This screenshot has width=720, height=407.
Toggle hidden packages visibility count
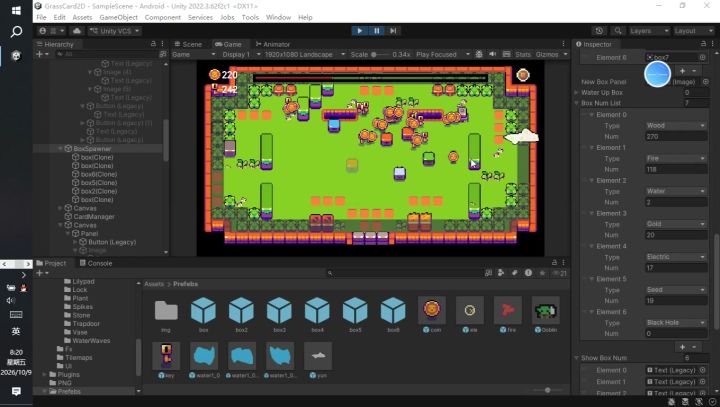click(559, 273)
